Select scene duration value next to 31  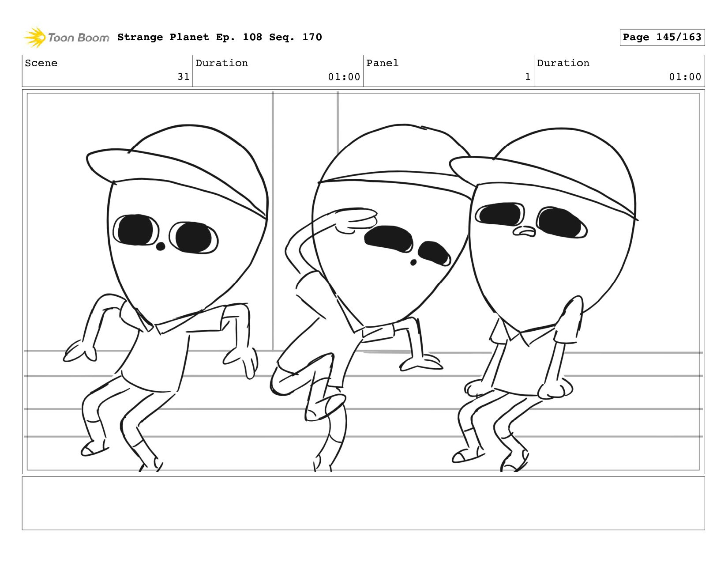pyautogui.click(x=344, y=77)
